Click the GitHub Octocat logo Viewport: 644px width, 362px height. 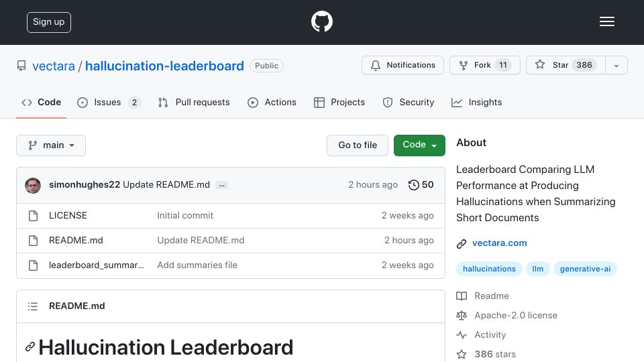tap(321, 21)
